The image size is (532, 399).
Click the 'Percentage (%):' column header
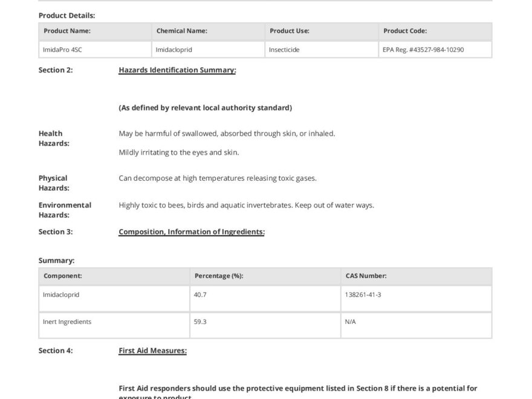(x=219, y=276)
